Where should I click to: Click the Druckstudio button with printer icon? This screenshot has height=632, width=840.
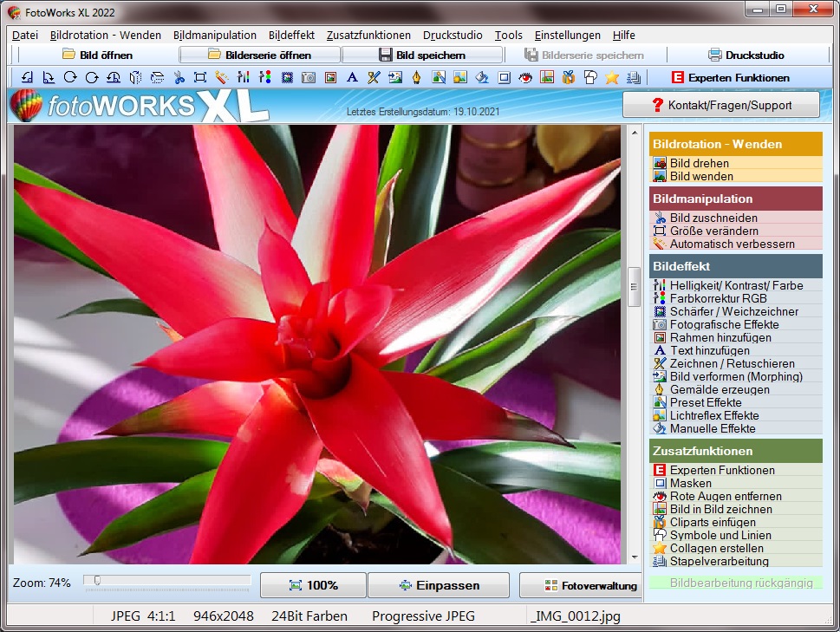click(746, 55)
